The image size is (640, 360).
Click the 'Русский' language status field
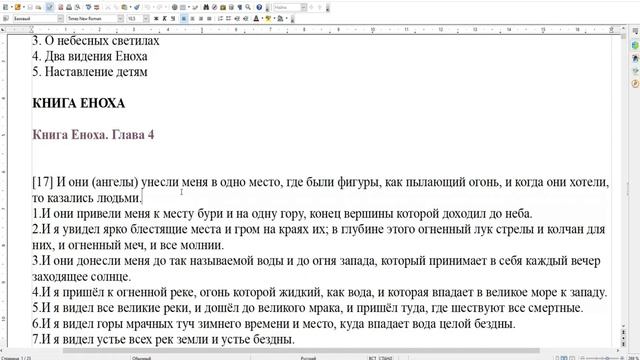point(308,358)
